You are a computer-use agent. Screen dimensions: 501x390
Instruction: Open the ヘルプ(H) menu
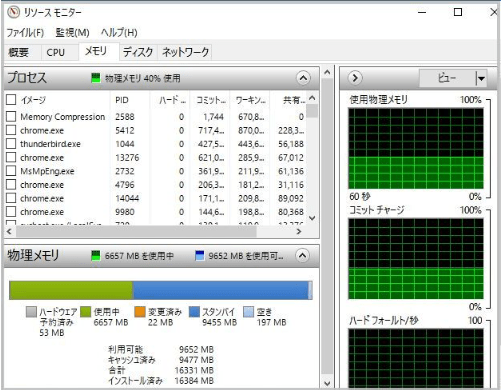click(x=119, y=32)
